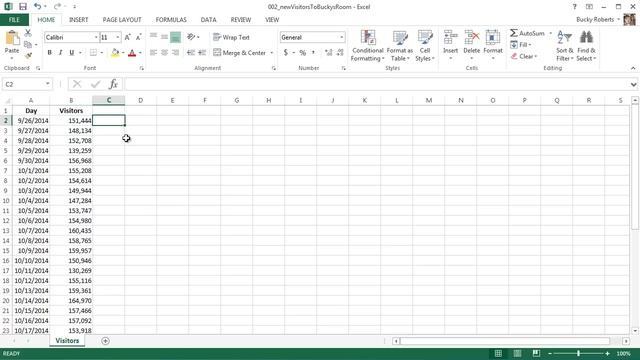The width and height of the screenshot is (640, 360).
Task: Switch to Page Break Preview in status bar
Action: click(536, 353)
